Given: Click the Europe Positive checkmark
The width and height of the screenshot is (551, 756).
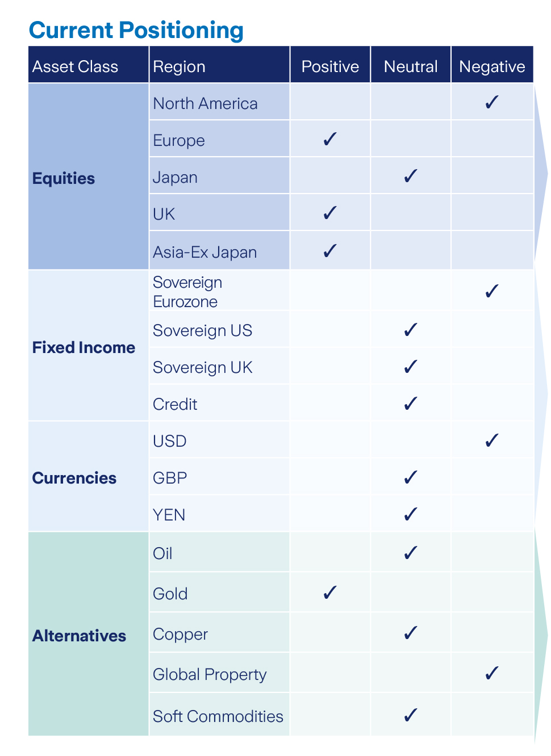Looking at the screenshot, I should [x=330, y=139].
